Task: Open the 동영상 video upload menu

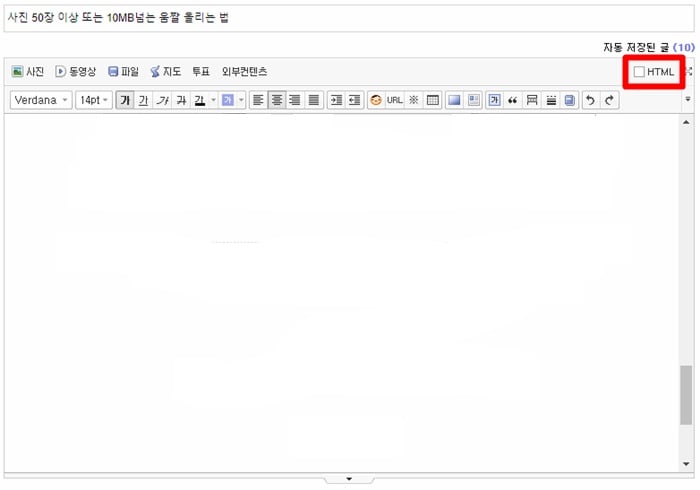Action: click(75, 71)
